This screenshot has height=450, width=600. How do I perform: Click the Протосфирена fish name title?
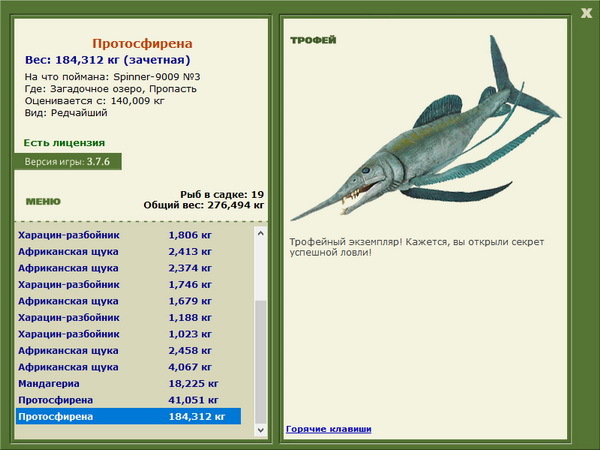coord(142,44)
